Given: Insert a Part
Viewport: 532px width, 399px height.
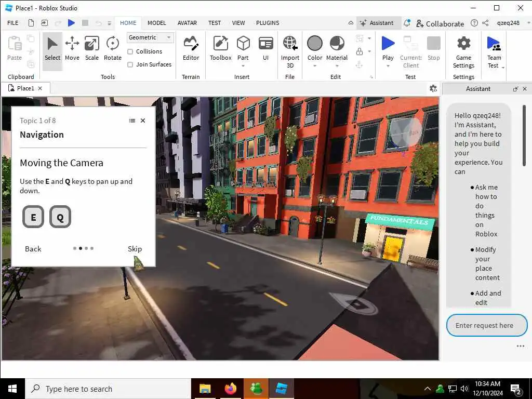Looking at the screenshot, I should [x=243, y=48].
